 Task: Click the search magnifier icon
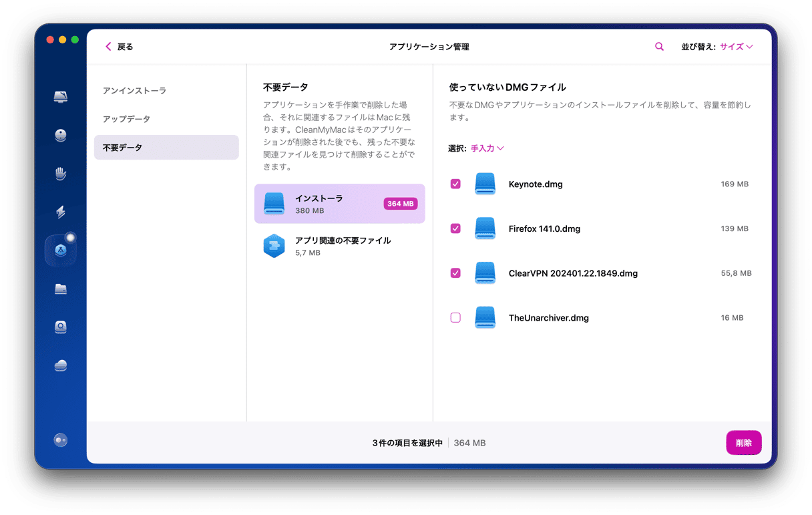click(659, 47)
